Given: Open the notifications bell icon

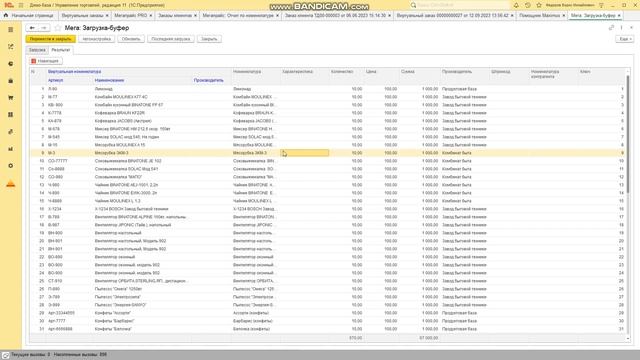Looking at the screenshot, I should 516,5.
